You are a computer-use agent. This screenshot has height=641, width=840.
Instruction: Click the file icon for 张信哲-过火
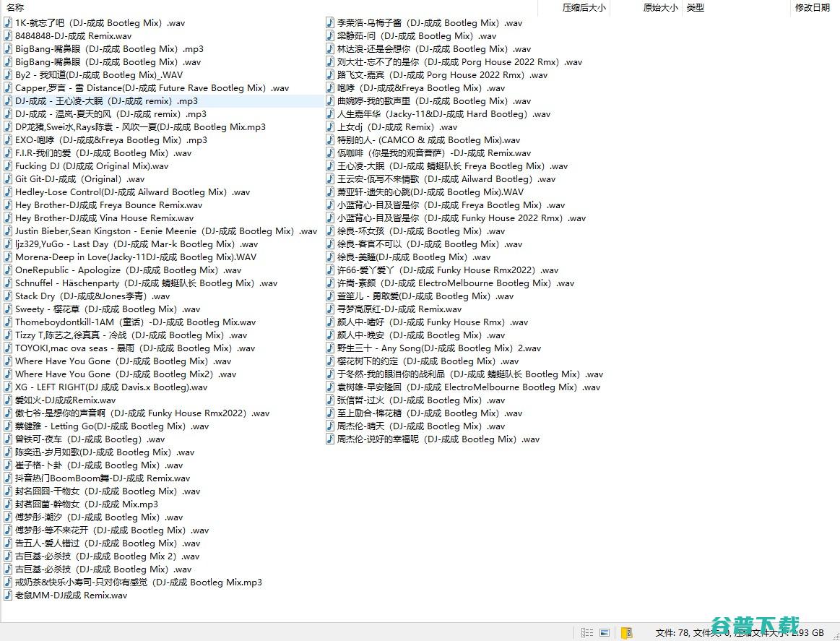click(x=330, y=400)
